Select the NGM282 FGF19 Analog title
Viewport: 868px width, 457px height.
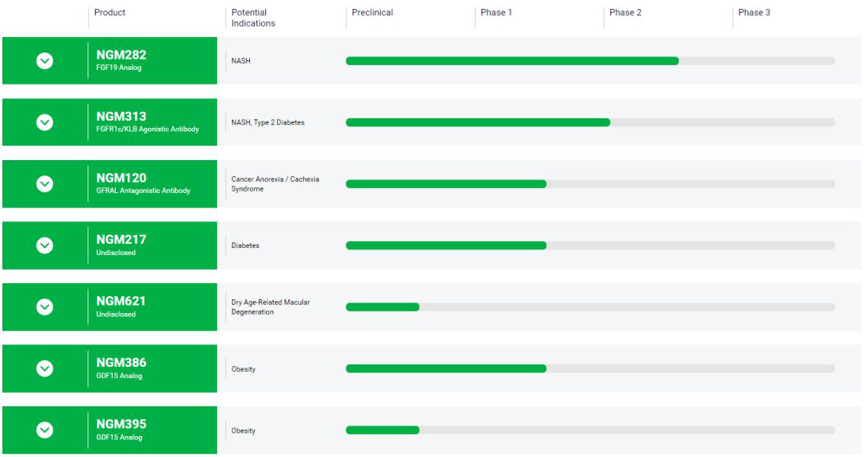121,60
